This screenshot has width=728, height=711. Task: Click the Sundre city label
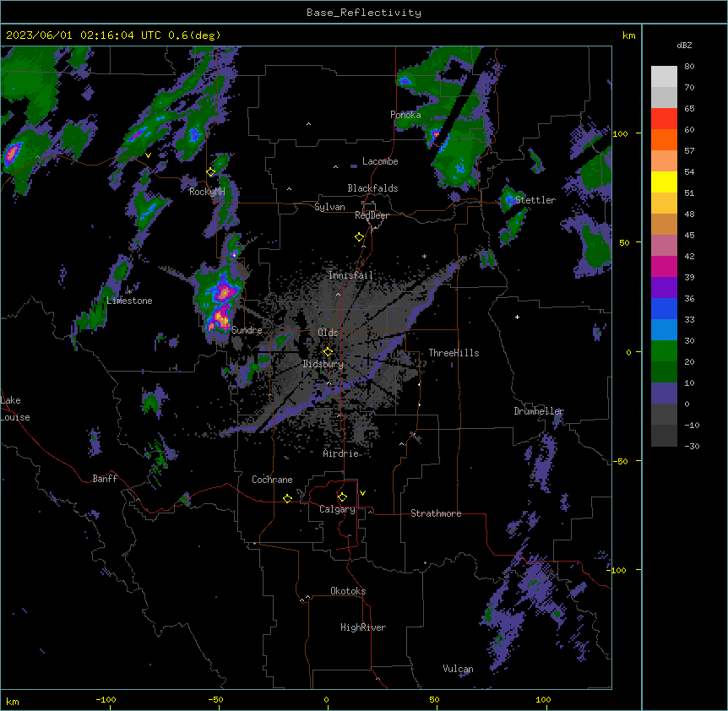tap(247, 330)
